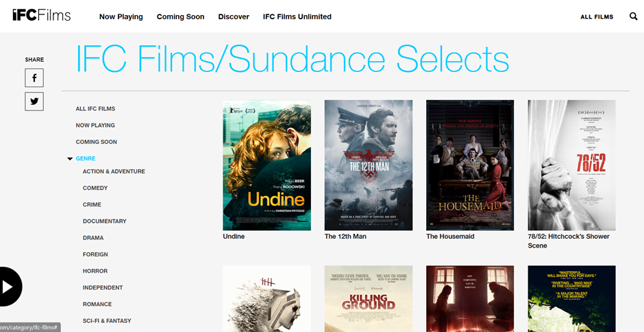Image resolution: width=644 pixels, height=332 pixels.
Task: Choose the Horror genre
Action: click(95, 271)
